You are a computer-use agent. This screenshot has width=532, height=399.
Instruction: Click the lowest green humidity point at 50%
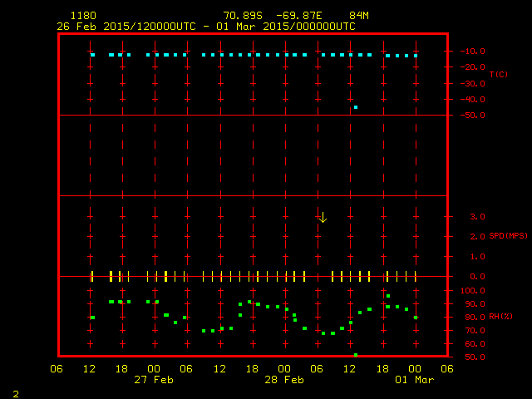[x=356, y=355]
